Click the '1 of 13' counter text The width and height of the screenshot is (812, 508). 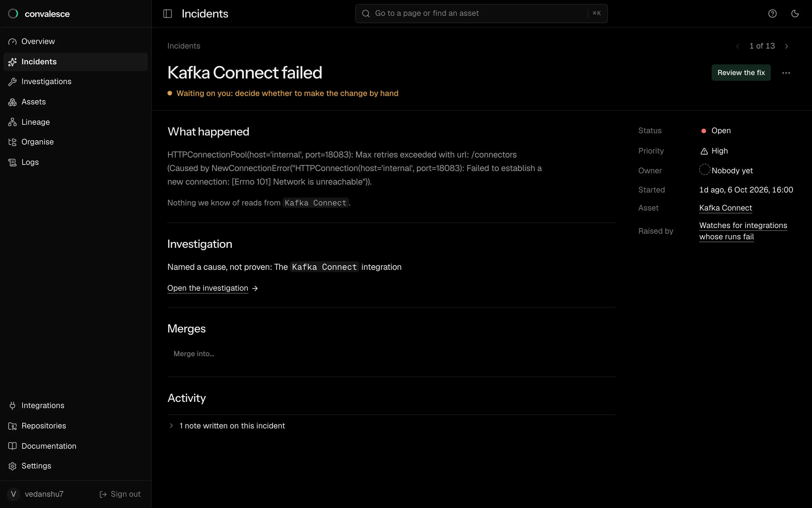coord(762,46)
